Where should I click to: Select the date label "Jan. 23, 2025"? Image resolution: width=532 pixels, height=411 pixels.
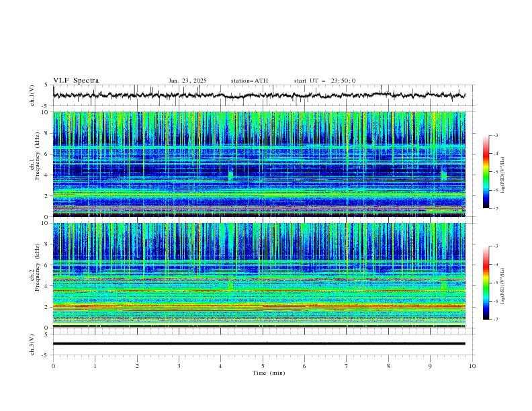point(187,81)
